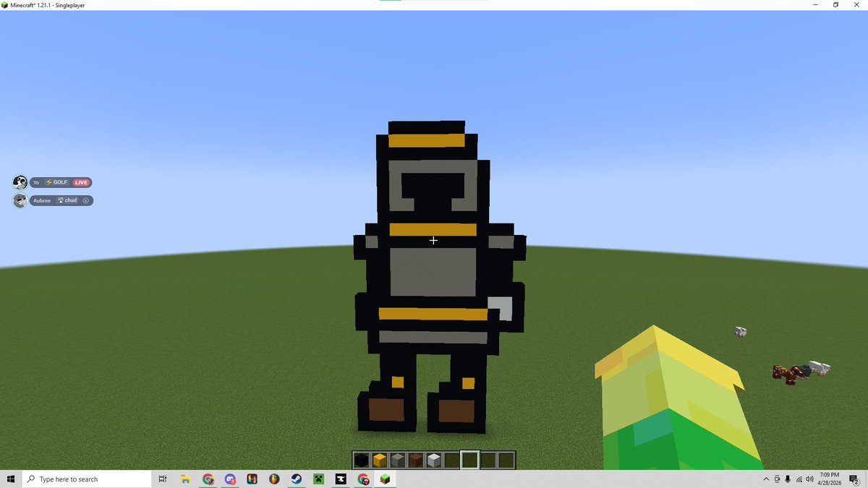Image resolution: width=868 pixels, height=488 pixels.
Task: Open the Windows Start menu
Action: (11, 479)
